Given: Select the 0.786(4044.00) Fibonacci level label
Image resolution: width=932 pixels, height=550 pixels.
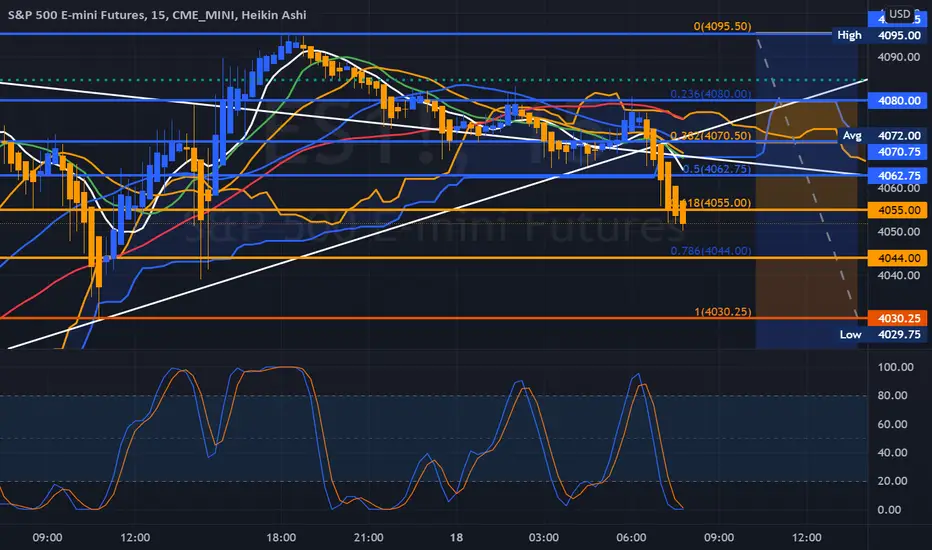Looking at the screenshot, I should [711, 251].
